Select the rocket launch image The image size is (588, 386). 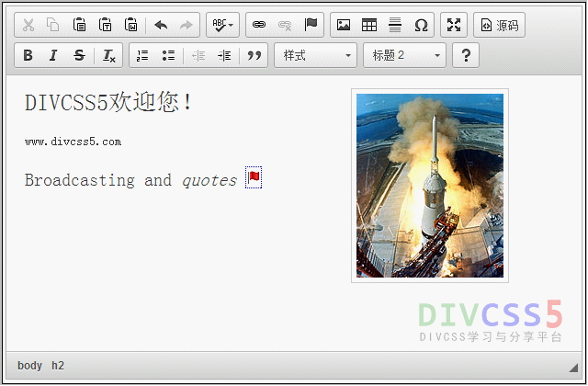click(x=429, y=186)
